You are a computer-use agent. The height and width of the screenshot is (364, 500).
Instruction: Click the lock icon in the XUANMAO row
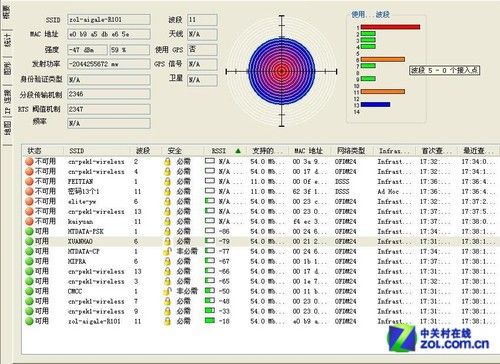click(x=167, y=241)
